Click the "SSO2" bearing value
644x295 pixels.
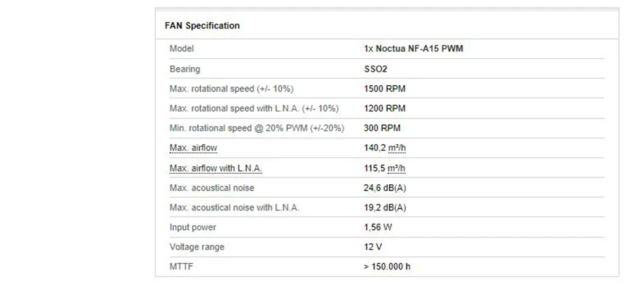pyautogui.click(x=375, y=69)
